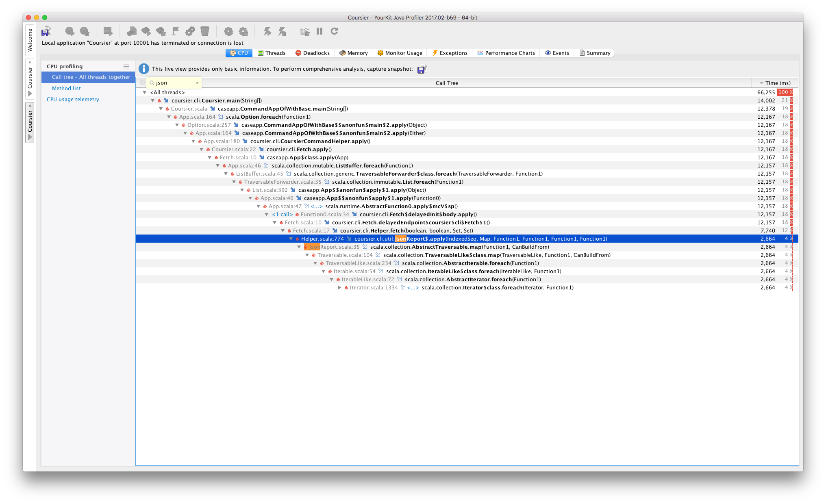Capture performance snapshot with the toolbar floppy-disk icon
This screenshot has height=504, width=826.
point(46,31)
